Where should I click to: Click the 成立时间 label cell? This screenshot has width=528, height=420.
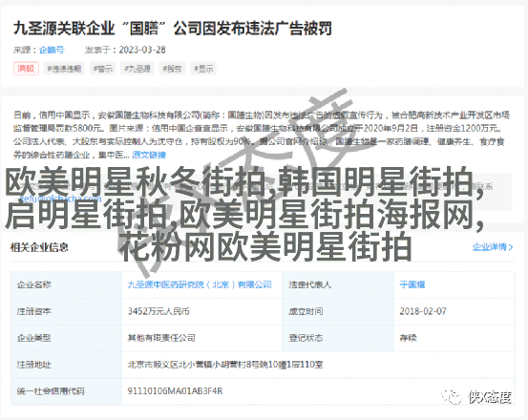click(338, 311)
